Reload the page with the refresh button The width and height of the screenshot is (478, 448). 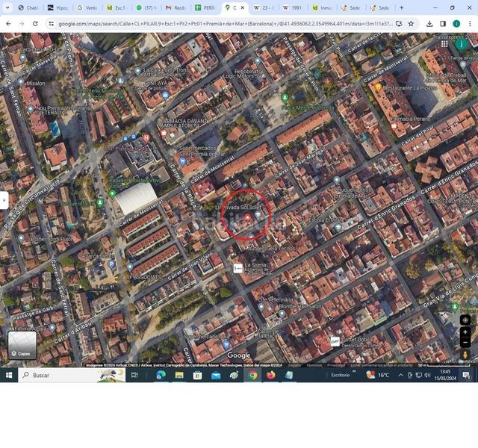pyautogui.click(x=35, y=24)
